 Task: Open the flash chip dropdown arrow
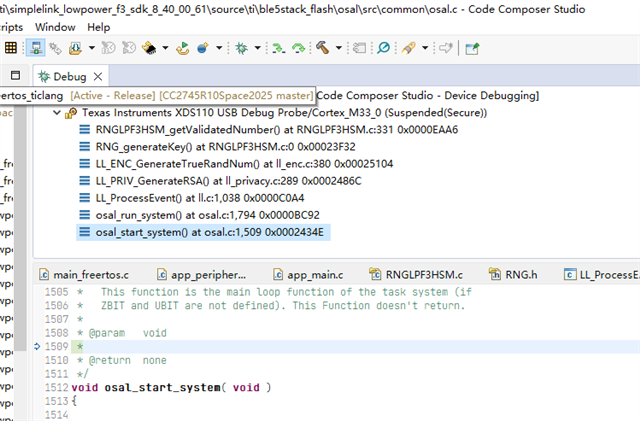pyautogui.click(x=165, y=48)
